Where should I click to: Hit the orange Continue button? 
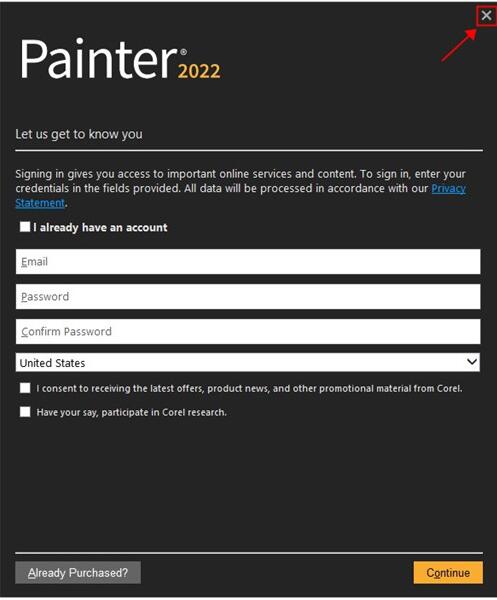(448, 573)
